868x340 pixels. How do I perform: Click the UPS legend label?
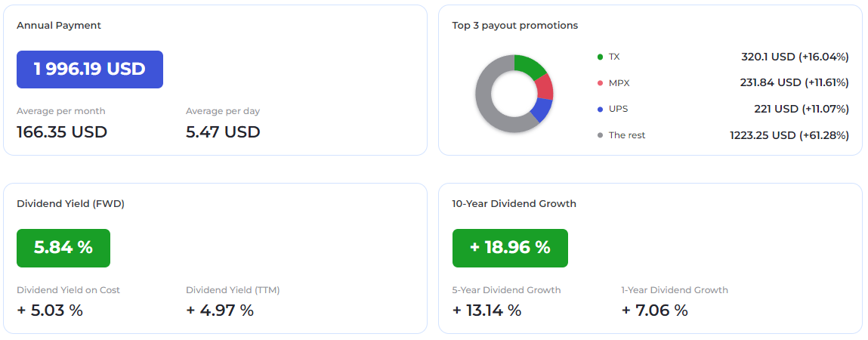tap(618, 109)
